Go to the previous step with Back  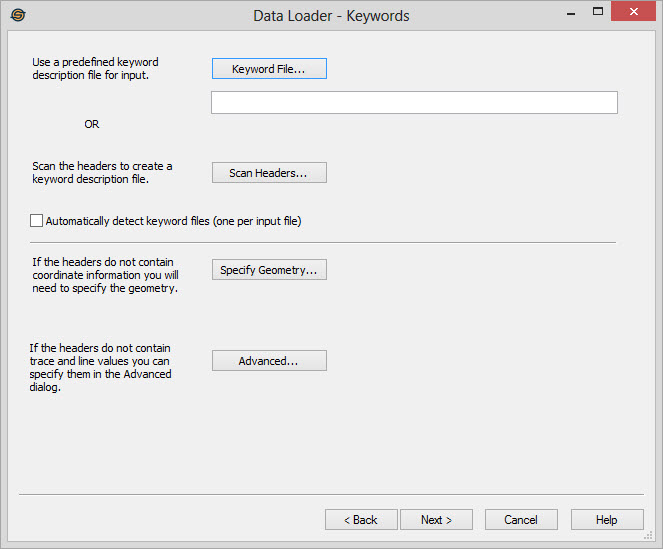tap(361, 520)
